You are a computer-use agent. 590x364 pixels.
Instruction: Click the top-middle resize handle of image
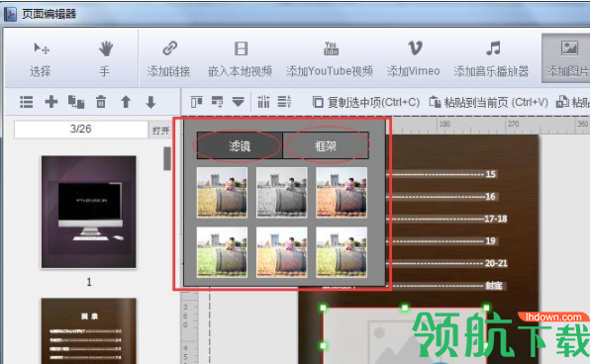pos(405,308)
